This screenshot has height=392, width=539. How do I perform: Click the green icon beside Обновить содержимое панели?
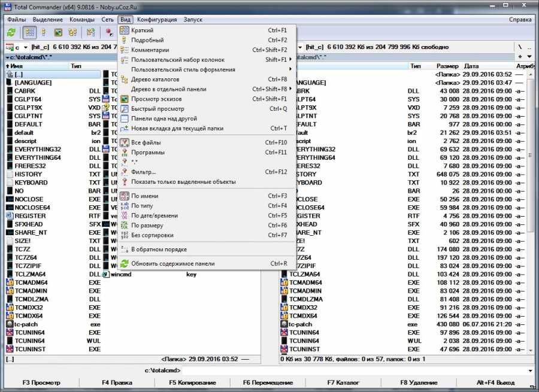125,263
